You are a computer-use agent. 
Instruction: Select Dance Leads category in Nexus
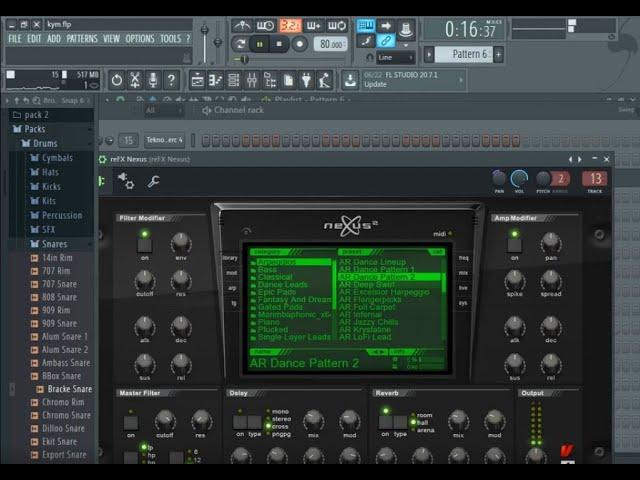[282, 284]
